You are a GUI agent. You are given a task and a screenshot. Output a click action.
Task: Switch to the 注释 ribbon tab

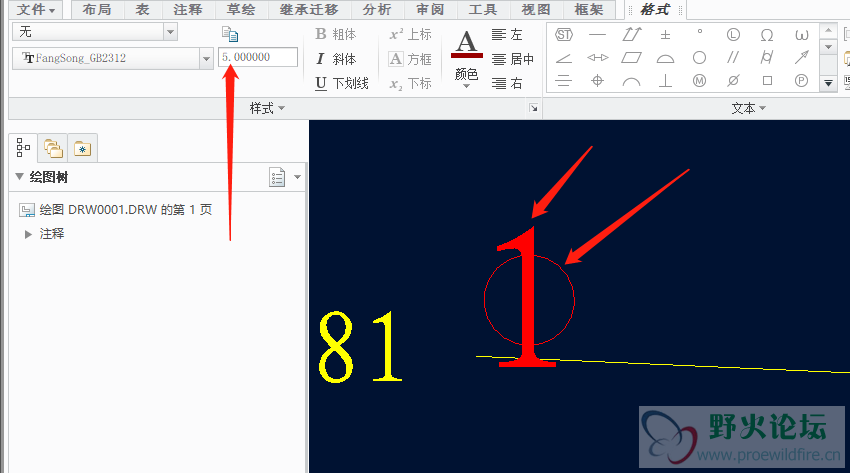pos(188,10)
